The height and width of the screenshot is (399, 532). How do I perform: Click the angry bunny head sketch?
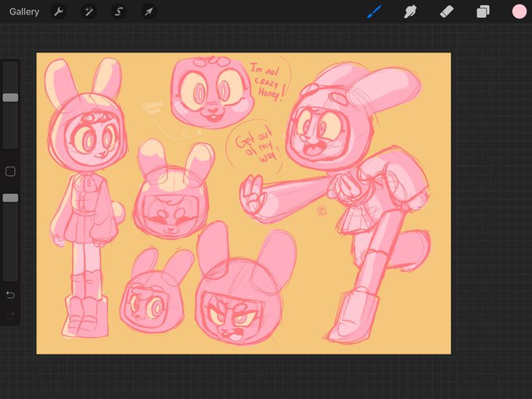click(246, 283)
